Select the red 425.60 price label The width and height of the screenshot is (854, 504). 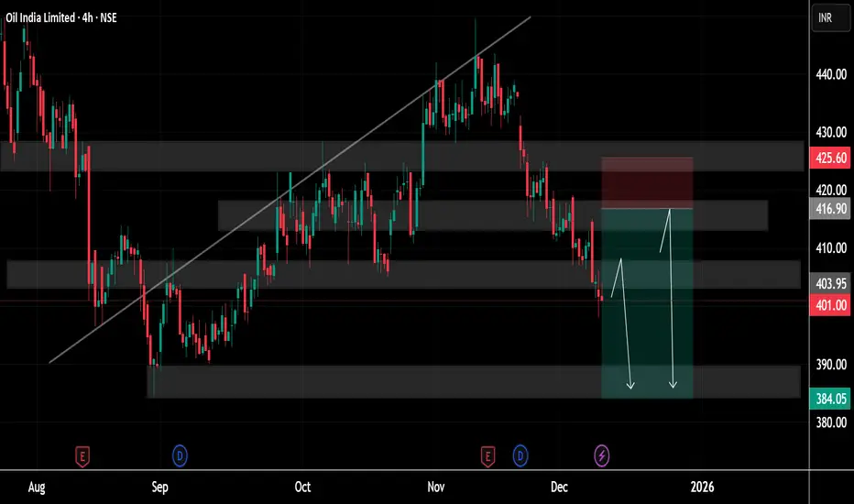coord(830,158)
